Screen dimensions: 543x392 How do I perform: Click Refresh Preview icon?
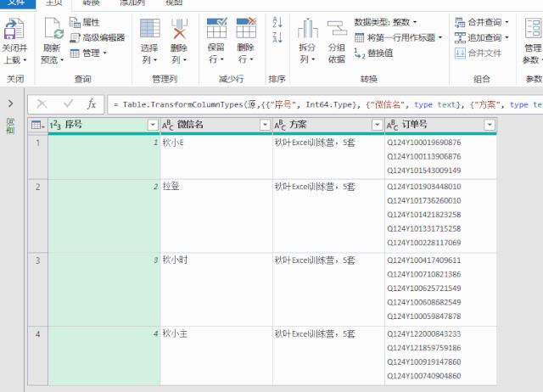pyautogui.click(x=53, y=28)
